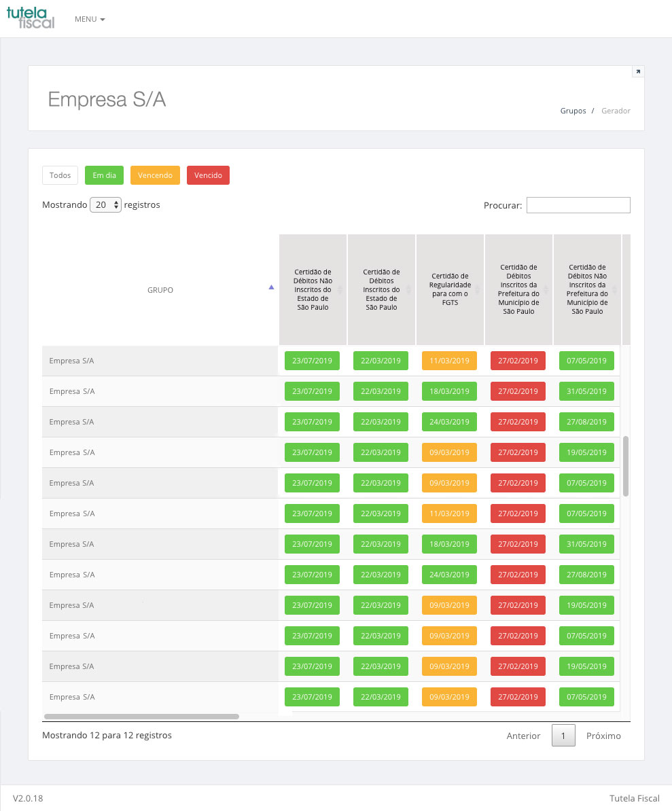Click the expand panel arrow icon
The image size is (672, 811).
[x=637, y=71]
